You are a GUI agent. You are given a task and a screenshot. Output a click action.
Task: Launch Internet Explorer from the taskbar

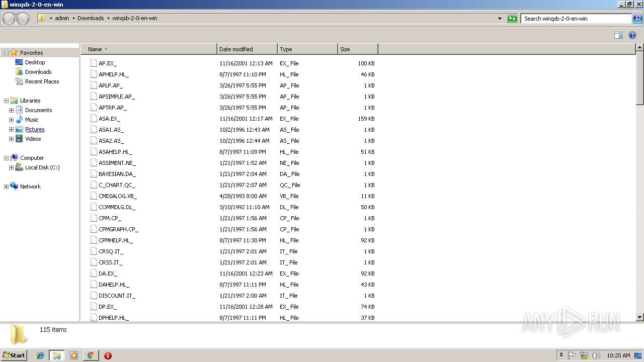(x=40, y=355)
